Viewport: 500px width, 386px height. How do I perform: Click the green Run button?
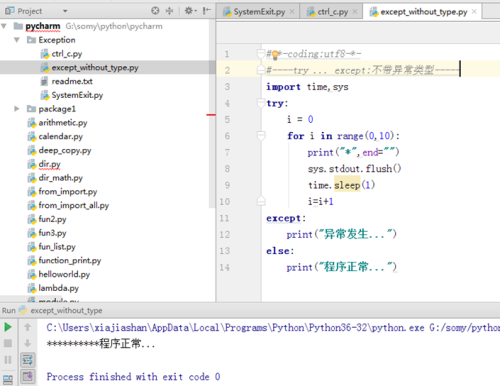[x=8, y=327]
